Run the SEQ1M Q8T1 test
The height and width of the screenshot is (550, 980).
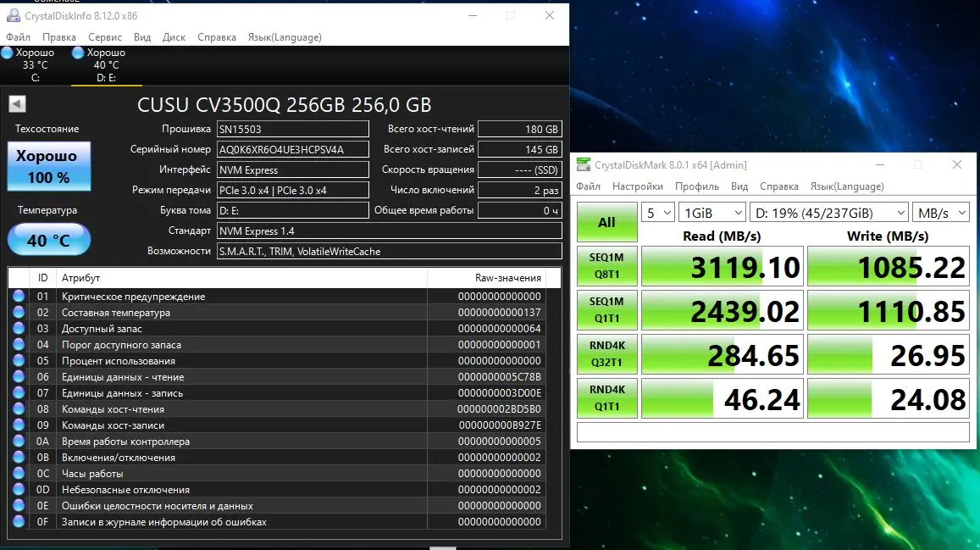606,265
